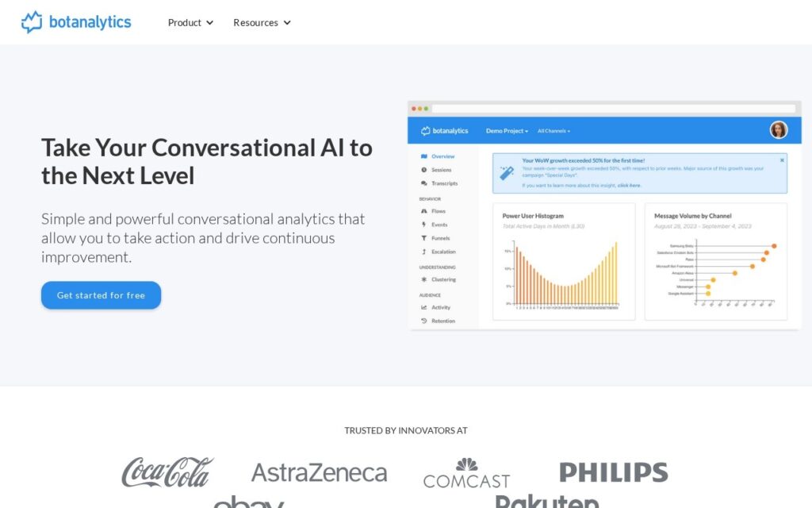This screenshot has width=812, height=508.
Task: Click the Coca-Cola logo
Action: (167, 471)
